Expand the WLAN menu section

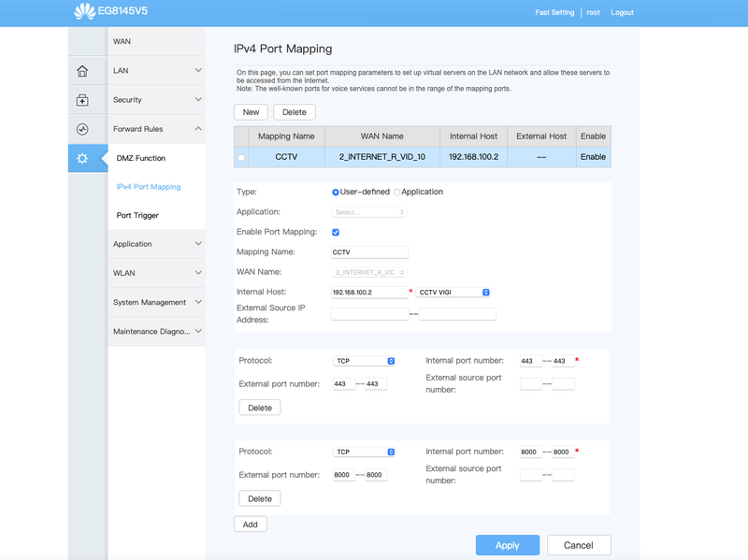tap(156, 273)
